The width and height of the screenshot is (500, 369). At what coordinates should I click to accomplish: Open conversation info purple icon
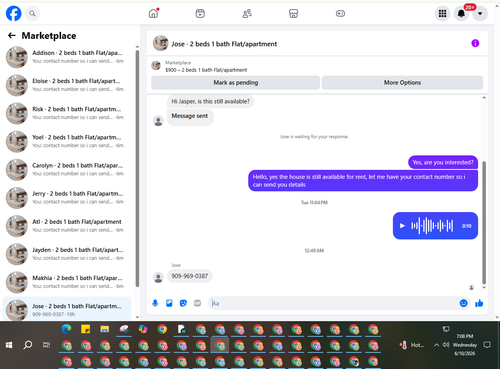pyautogui.click(x=475, y=43)
